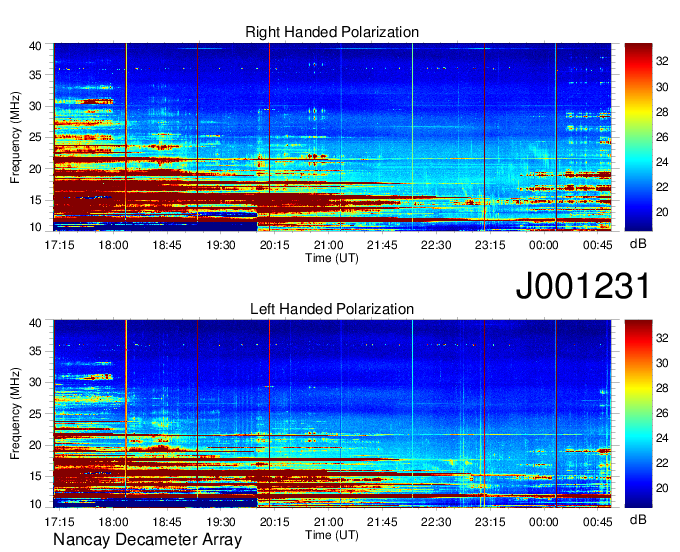Click "Frequency (MHz)" label of Left Handed plot
680x552 pixels.
pos(15,414)
